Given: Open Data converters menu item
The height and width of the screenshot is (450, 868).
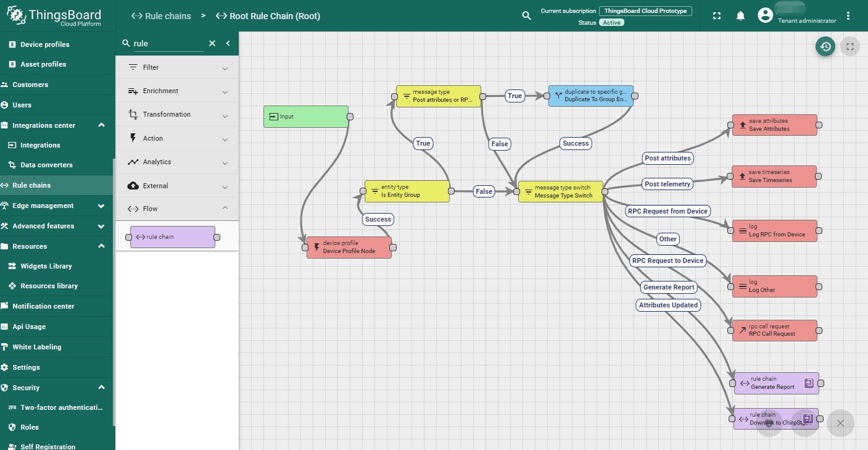Looking at the screenshot, I should pyautogui.click(x=57, y=165).
